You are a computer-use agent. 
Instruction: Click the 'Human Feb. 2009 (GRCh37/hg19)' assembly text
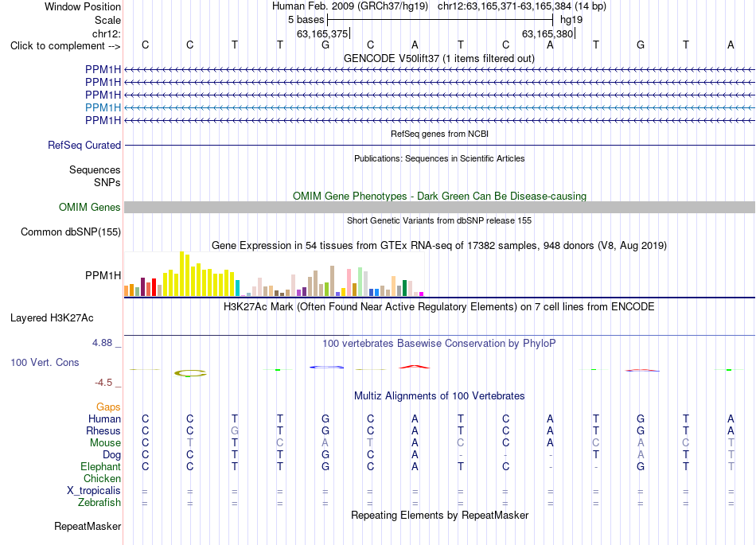click(x=349, y=6)
